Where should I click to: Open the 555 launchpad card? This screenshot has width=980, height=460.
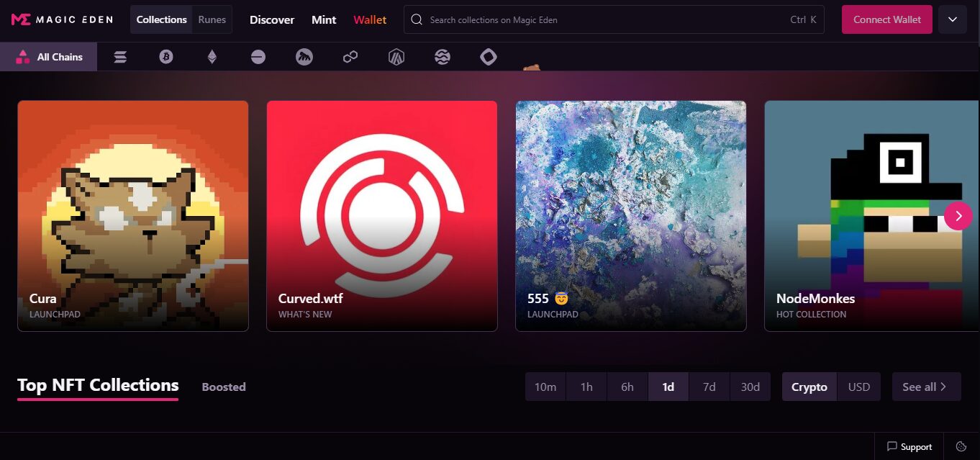pos(631,216)
